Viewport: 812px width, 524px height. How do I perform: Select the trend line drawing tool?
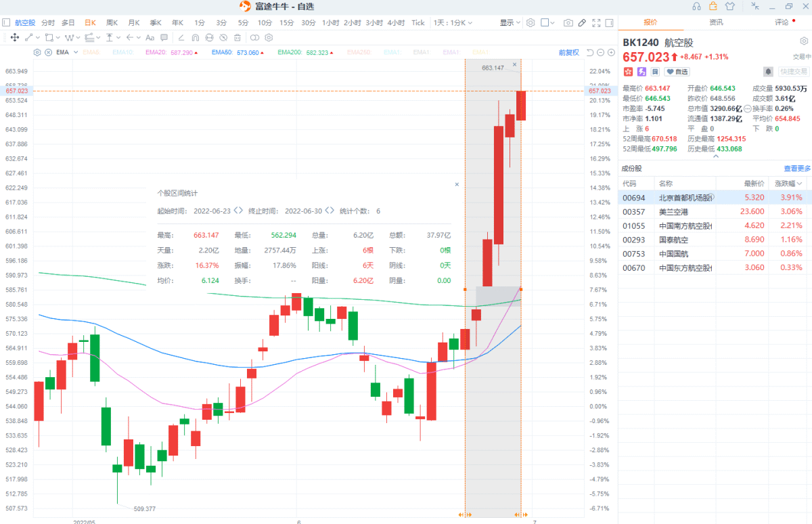coord(29,37)
